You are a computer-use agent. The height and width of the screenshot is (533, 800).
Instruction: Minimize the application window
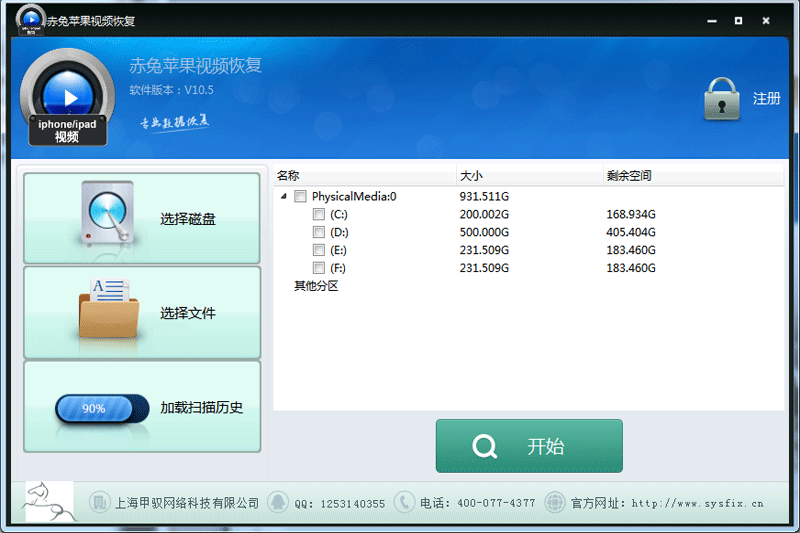(x=712, y=21)
